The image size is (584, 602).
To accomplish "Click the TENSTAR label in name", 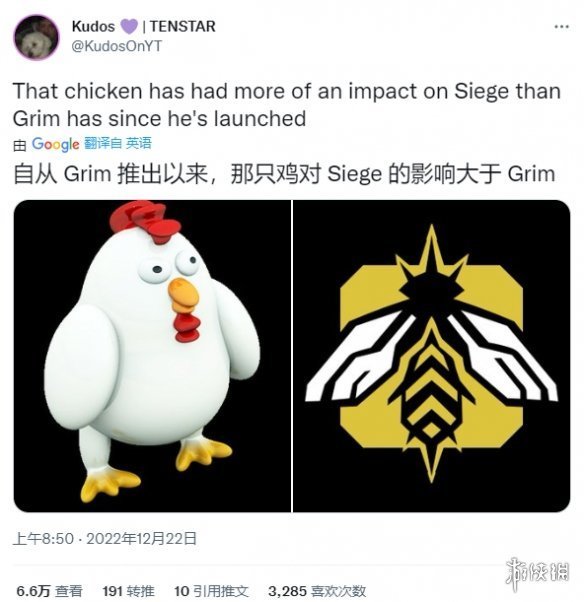I will point(182,26).
